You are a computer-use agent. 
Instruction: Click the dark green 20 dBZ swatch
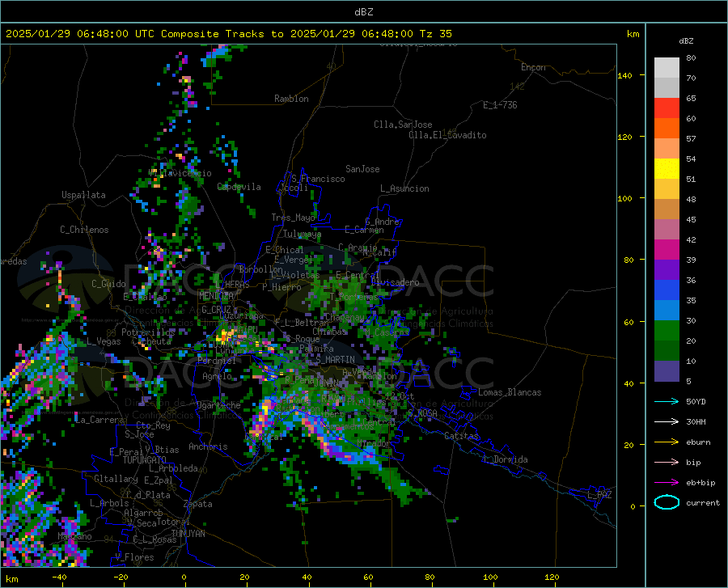pos(667,350)
